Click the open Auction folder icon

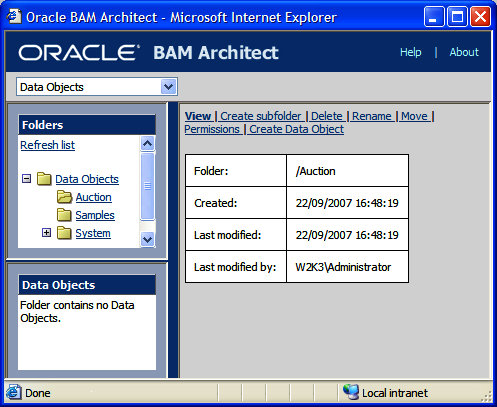click(64, 197)
